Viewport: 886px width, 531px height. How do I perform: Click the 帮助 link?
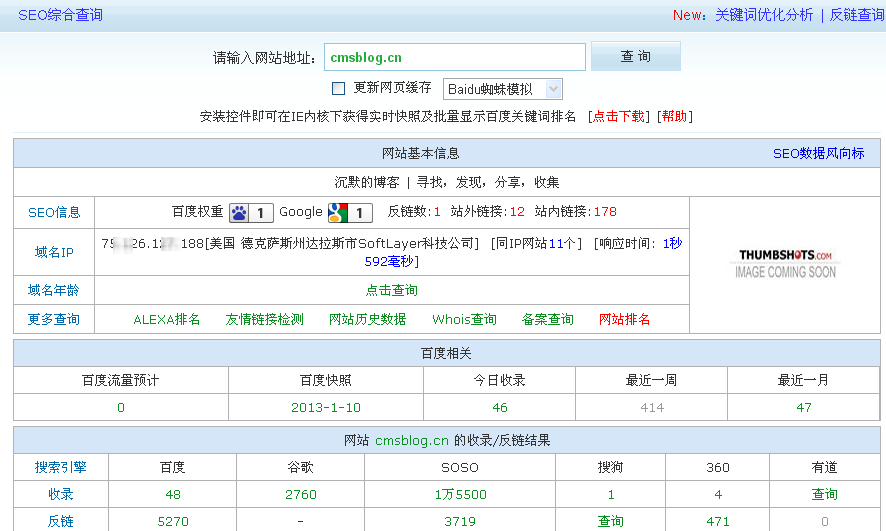coord(674,116)
